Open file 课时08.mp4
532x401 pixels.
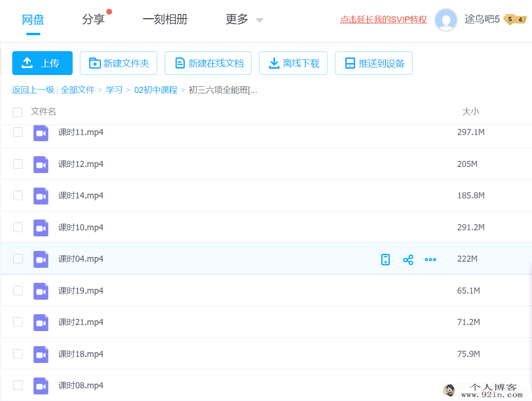point(81,386)
